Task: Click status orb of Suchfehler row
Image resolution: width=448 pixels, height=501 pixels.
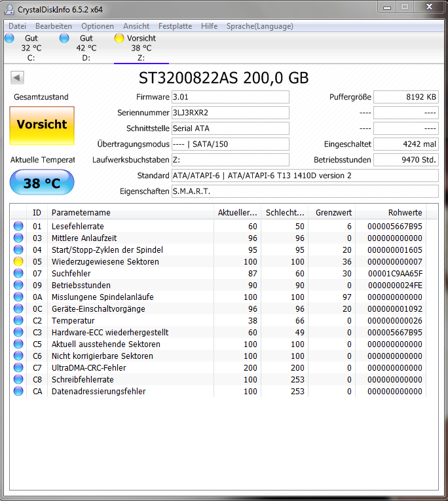Action: [x=18, y=274]
